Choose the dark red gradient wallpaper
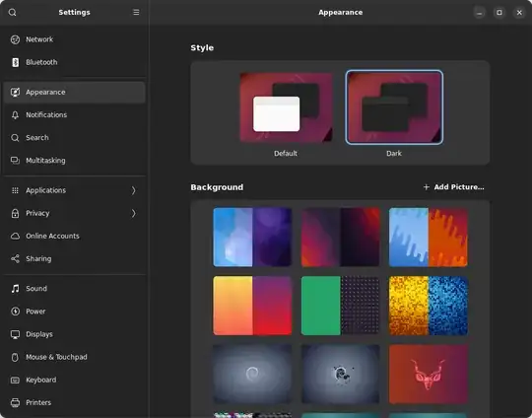This screenshot has width=532, height=418. coord(340,238)
